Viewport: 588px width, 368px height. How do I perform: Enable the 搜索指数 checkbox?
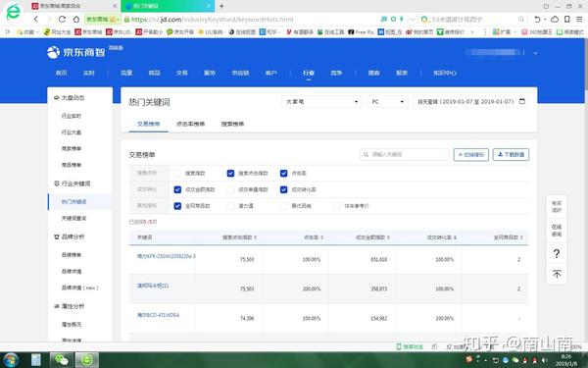(177, 173)
